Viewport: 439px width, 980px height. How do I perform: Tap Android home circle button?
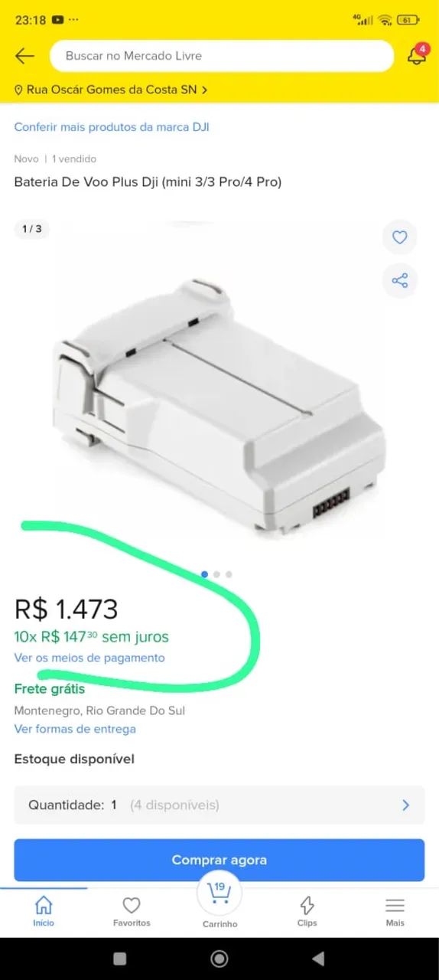coord(219,959)
